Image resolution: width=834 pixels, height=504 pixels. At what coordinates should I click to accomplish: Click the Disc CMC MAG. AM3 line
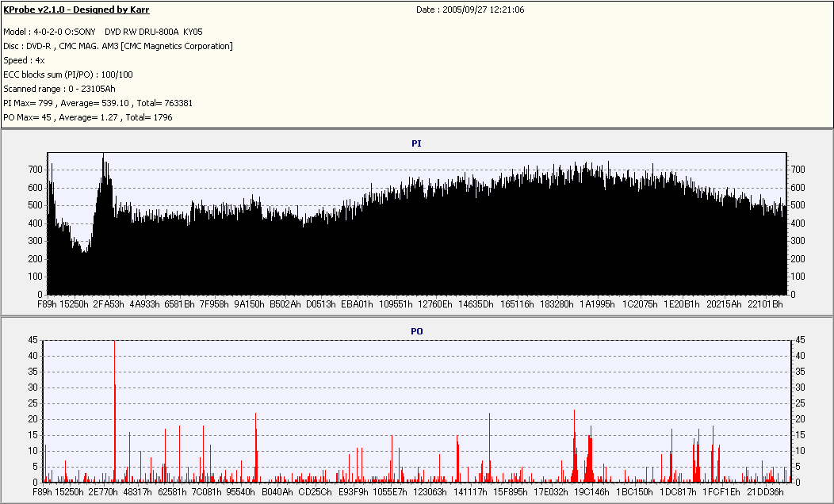(x=118, y=46)
